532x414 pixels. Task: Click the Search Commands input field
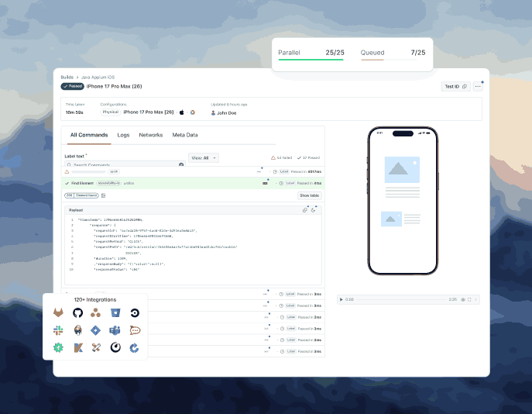click(x=125, y=164)
